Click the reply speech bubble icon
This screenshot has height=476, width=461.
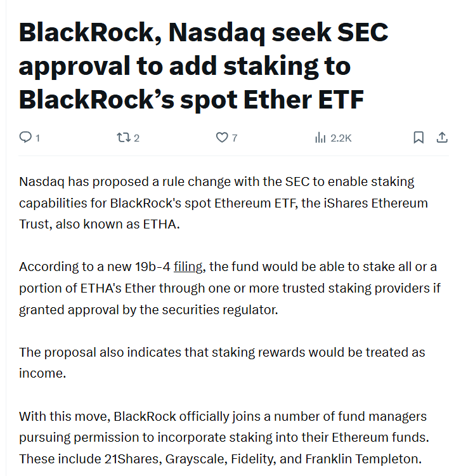tap(25, 137)
